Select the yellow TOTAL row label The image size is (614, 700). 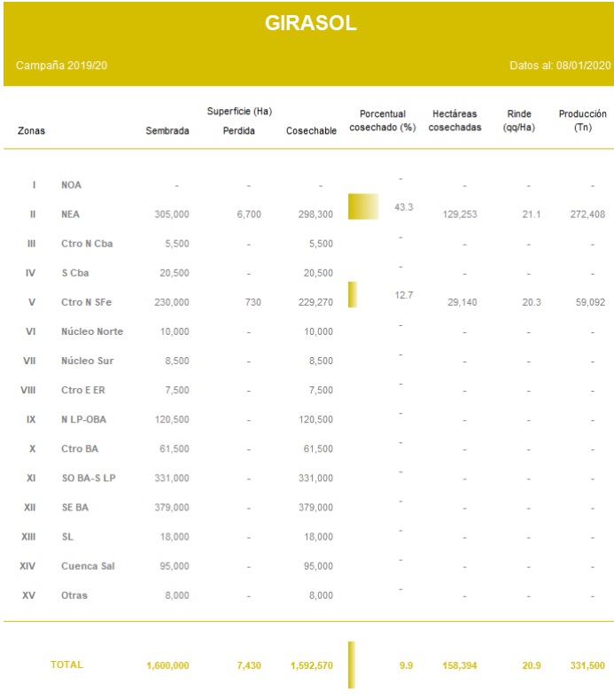[67, 665]
